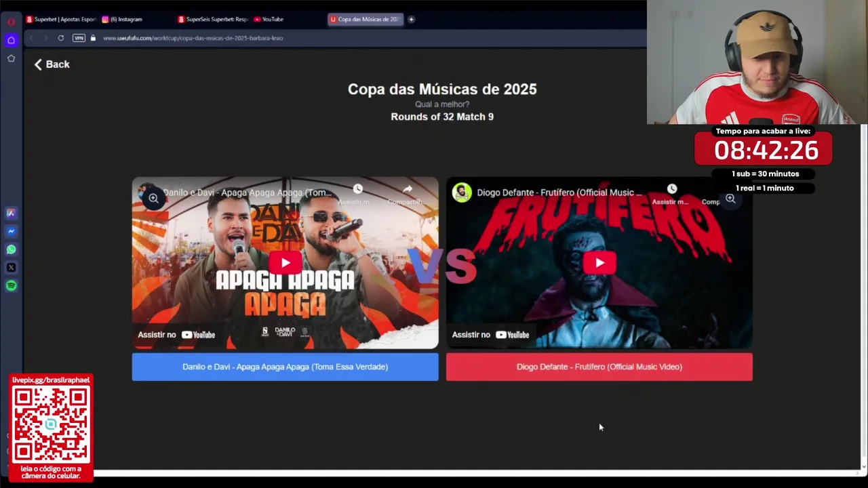Click the 08:42:26 countdown timer
The height and width of the screenshot is (488, 868).
point(766,150)
